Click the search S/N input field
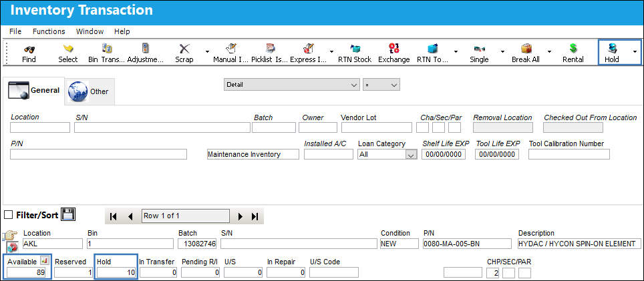644x281 pixels. point(162,127)
